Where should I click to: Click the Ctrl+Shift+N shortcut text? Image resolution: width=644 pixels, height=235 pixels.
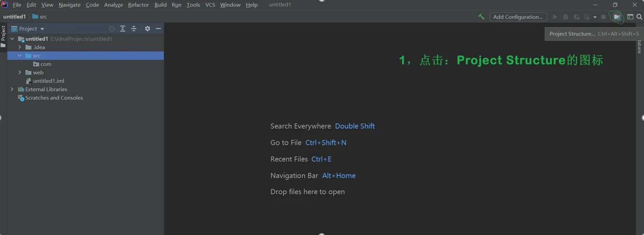326,142
